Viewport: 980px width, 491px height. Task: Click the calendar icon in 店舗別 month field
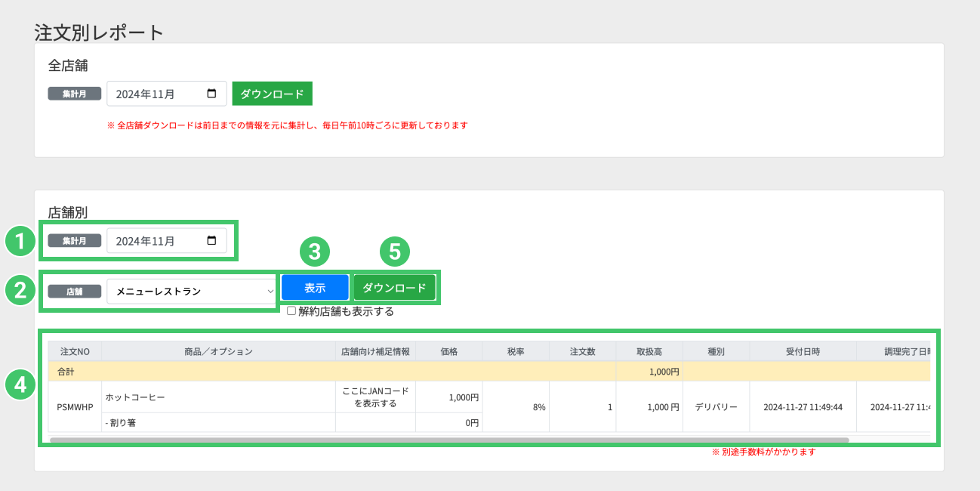coord(211,241)
